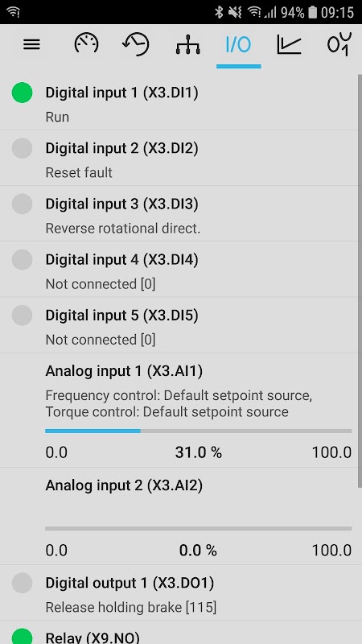The image size is (362, 644).
Task: Tap the grey indicator of Digital output 1
Action: pyautogui.click(x=23, y=583)
